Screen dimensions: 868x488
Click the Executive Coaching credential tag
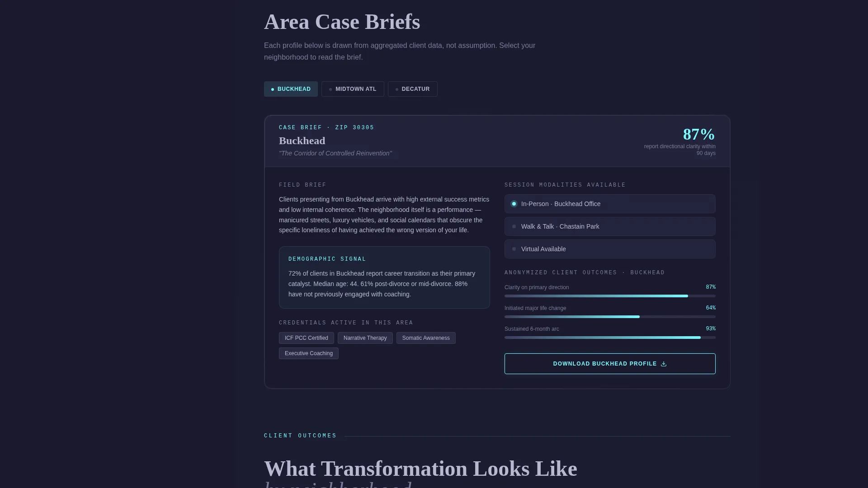[309, 353]
